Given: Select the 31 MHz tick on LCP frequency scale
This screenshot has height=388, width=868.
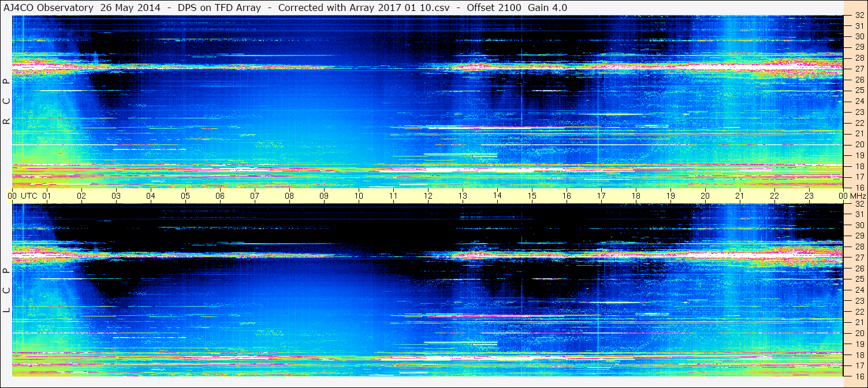Looking at the screenshot, I should pos(859,214).
